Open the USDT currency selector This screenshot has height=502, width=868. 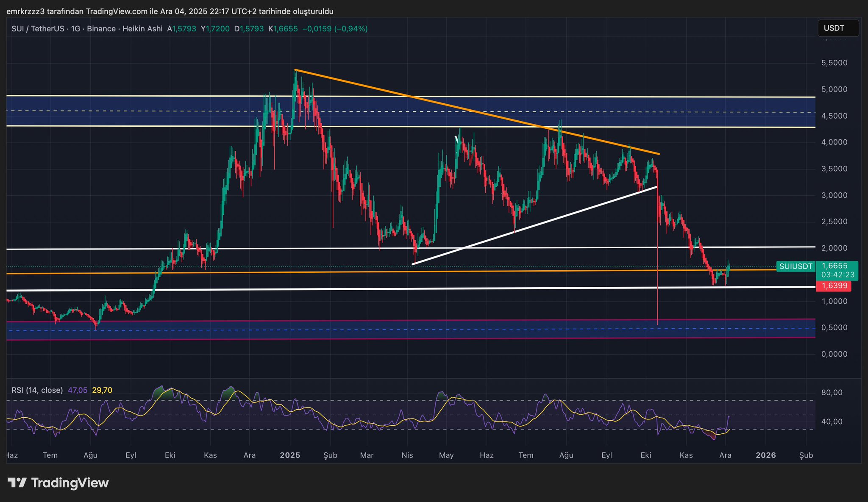(x=837, y=28)
